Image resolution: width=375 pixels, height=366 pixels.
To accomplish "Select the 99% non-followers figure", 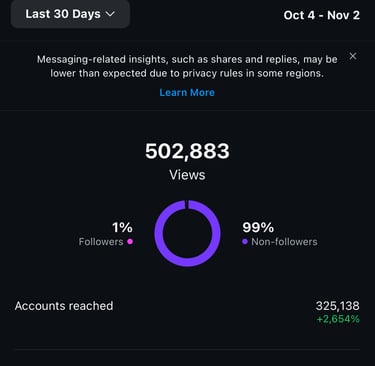I will click(258, 228).
